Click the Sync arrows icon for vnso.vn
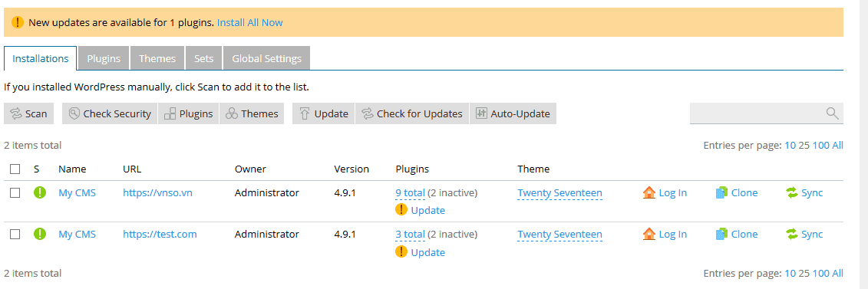Viewport: 868px width, 289px height. (x=792, y=193)
